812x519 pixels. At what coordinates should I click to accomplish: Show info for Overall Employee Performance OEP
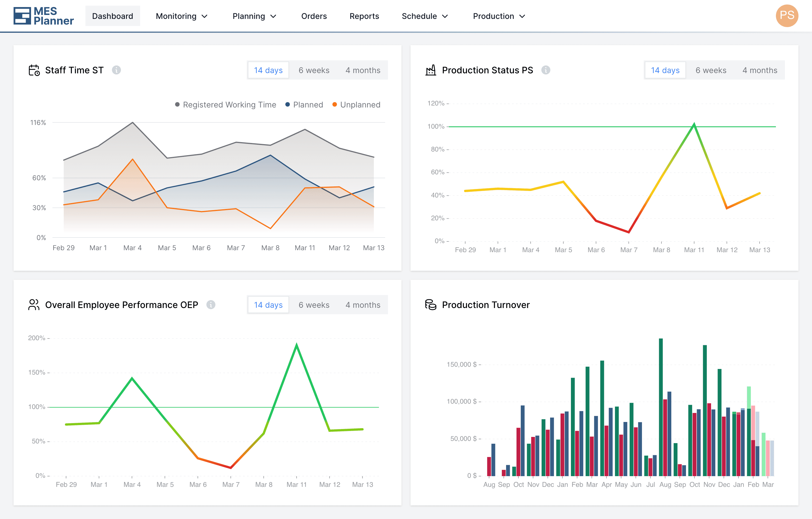coord(211,305)
